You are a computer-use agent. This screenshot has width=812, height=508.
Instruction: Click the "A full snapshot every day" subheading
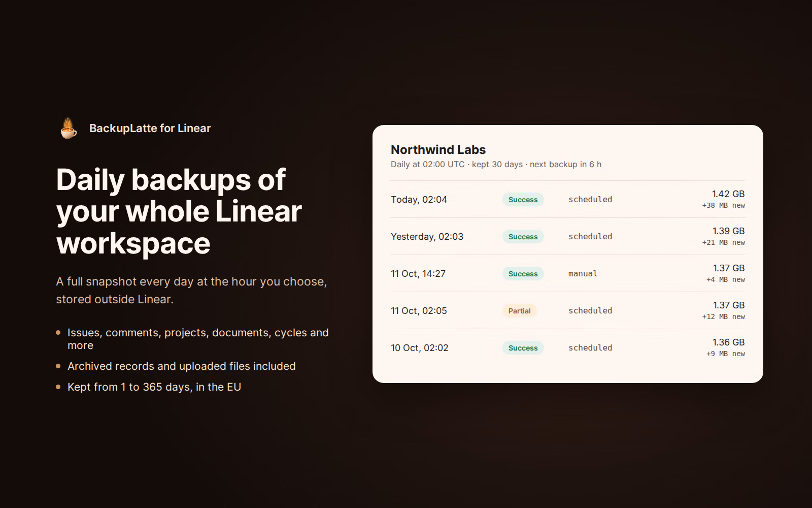[x=191, y=291]
